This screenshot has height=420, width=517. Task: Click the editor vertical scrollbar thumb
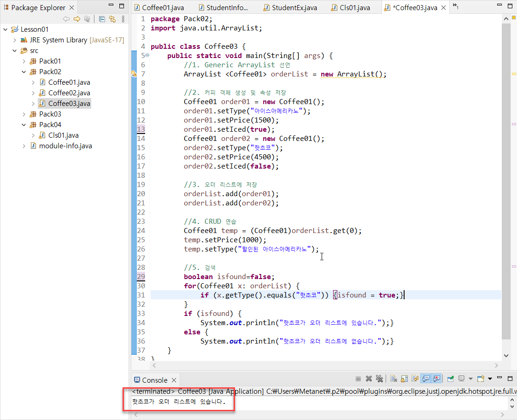pyautogui.click(x=506, y=181)
